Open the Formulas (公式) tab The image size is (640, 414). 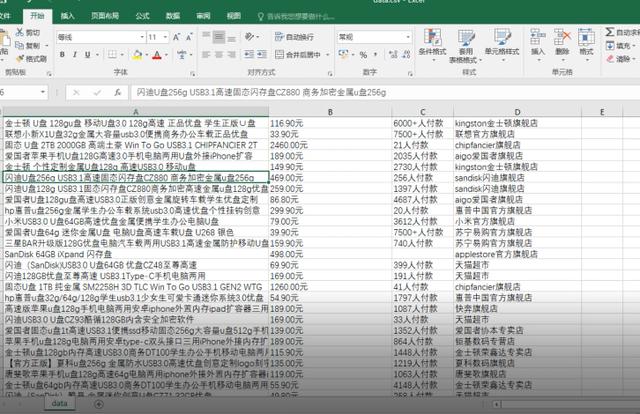click(x=142, y=16)
